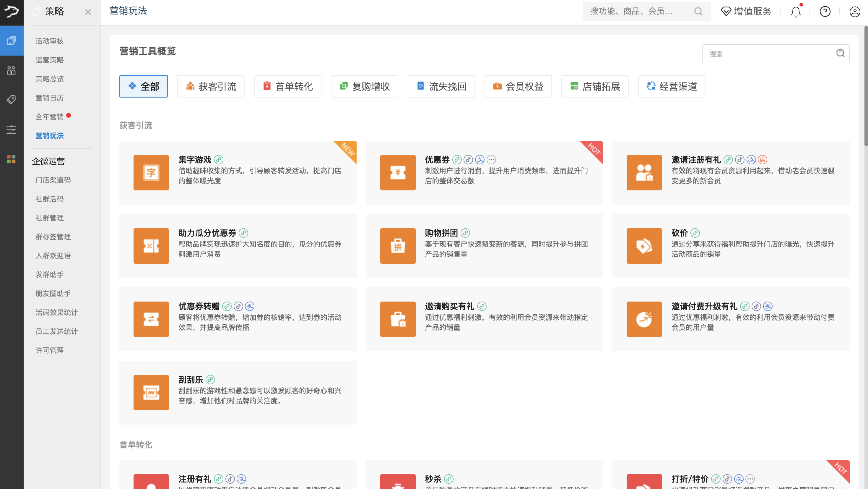Select the 全部 filter tab

click(x=144, y=86)
